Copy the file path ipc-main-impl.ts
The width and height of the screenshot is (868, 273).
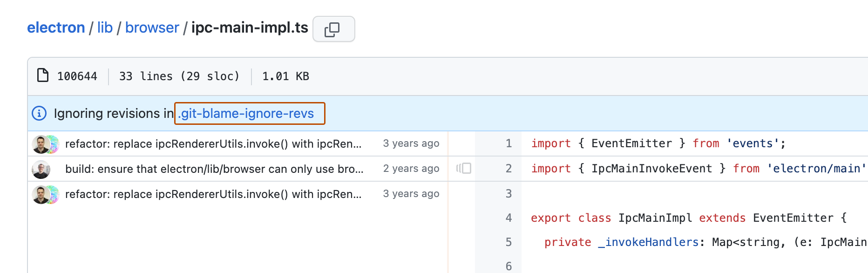point(333,29)
